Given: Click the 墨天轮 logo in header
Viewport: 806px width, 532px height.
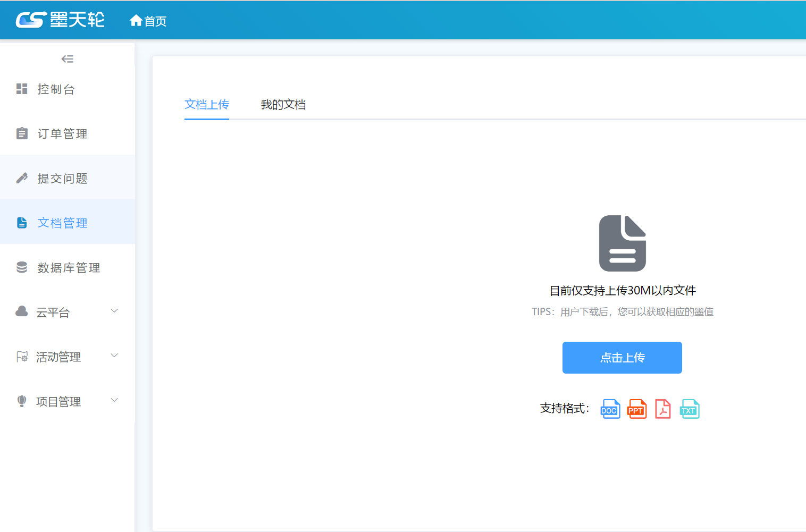Looking at the screenshot, I should click(x=60, y=20).
